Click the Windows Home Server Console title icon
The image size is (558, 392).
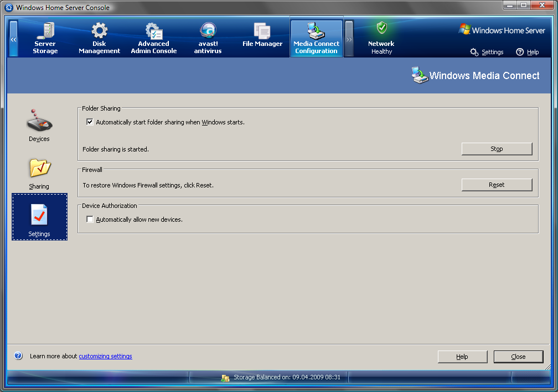[9, 7]
